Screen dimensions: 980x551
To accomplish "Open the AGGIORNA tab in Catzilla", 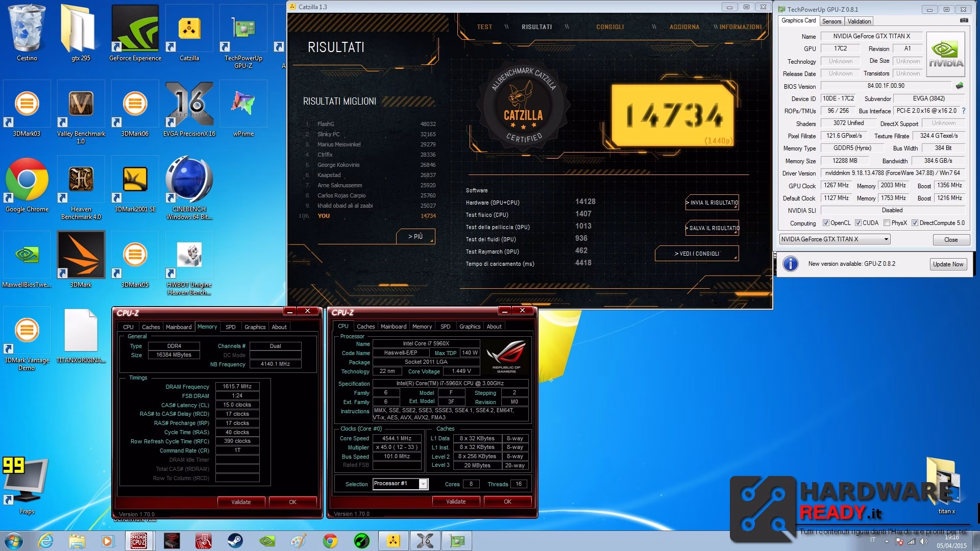I will pos(684,27).
